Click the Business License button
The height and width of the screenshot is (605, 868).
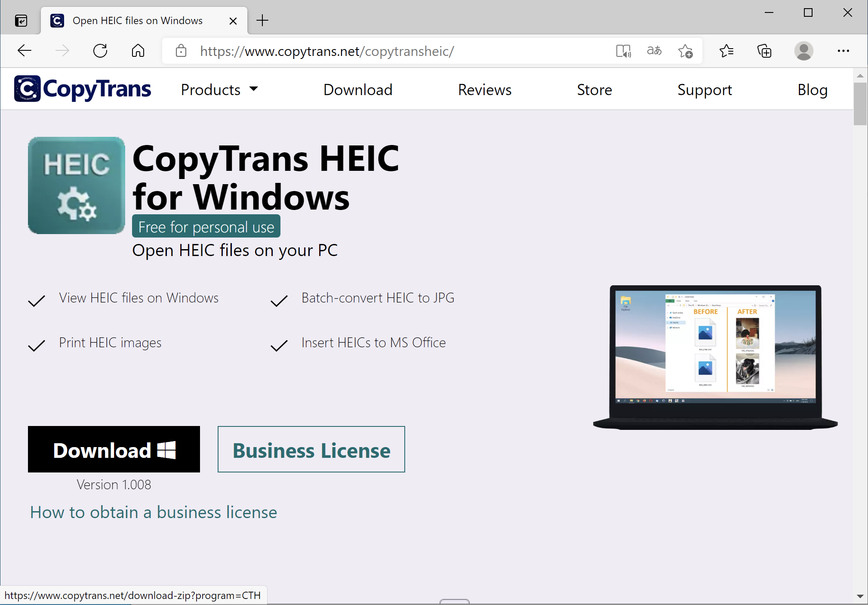[x=311, y=449]
